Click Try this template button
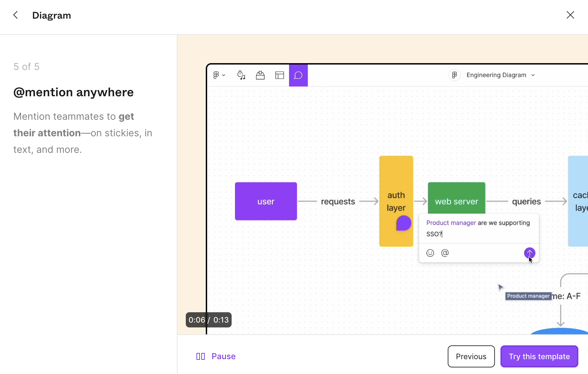Image resolution: width=588 pixels, height=374 pixels. point(539,356)
